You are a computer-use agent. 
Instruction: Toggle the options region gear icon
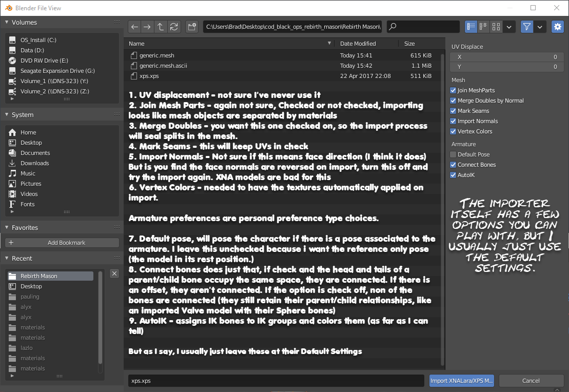(x=558, y=27)
